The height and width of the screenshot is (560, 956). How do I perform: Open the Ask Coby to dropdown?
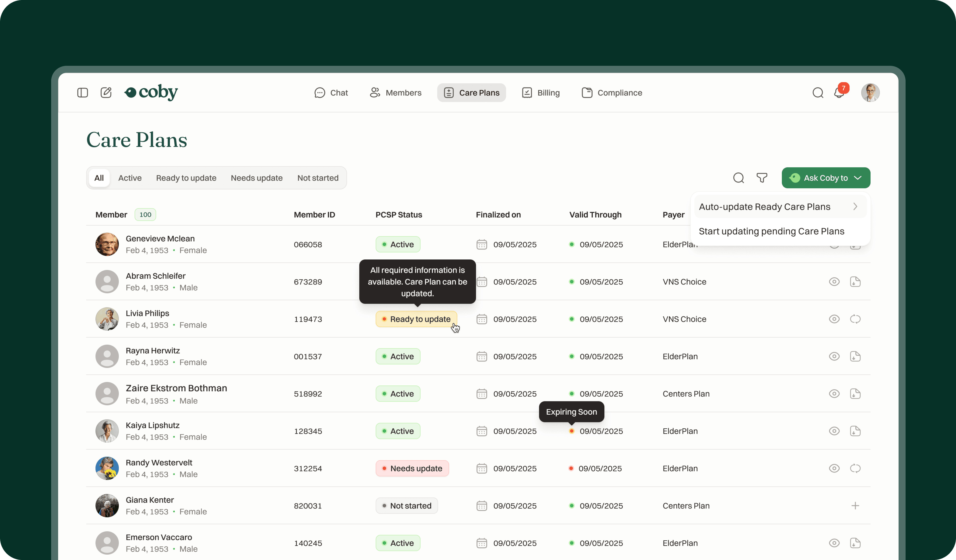coord(826,177)
